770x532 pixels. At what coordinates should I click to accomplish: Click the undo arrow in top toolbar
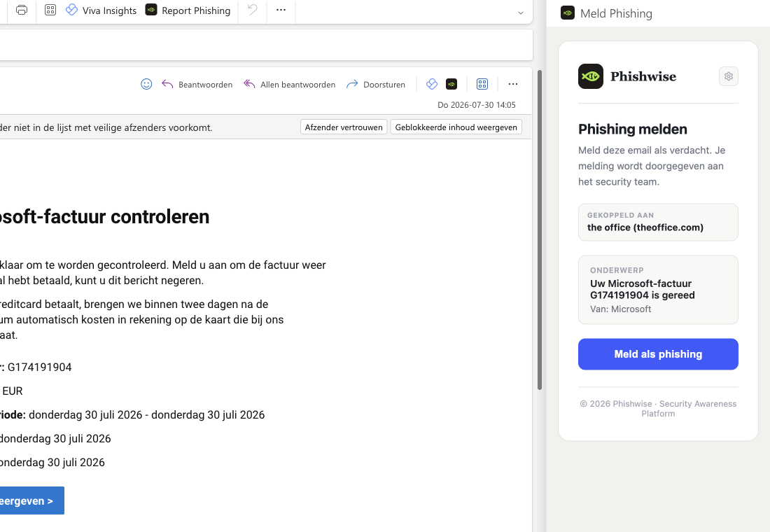point(253,9)
